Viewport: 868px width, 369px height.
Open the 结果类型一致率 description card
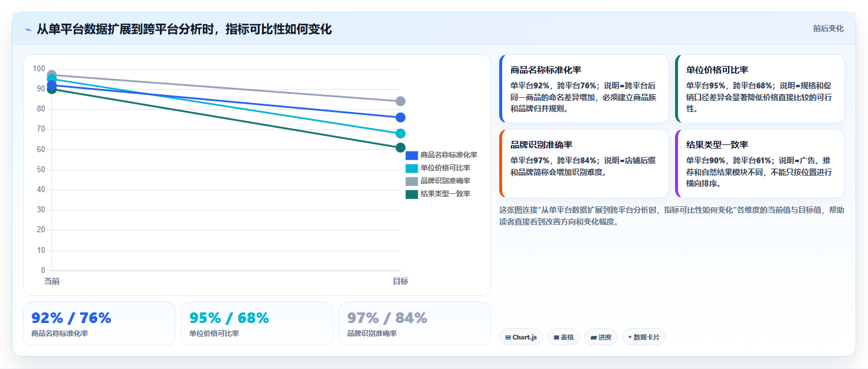760,164
